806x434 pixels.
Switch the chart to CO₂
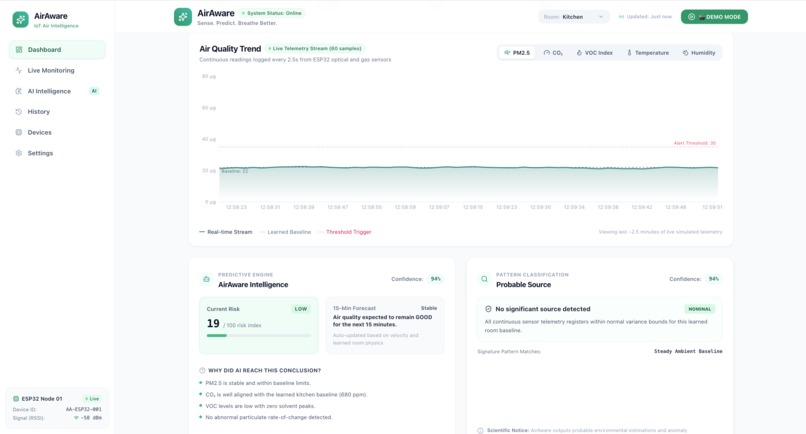pyautogui.click(x=553, y=52)
